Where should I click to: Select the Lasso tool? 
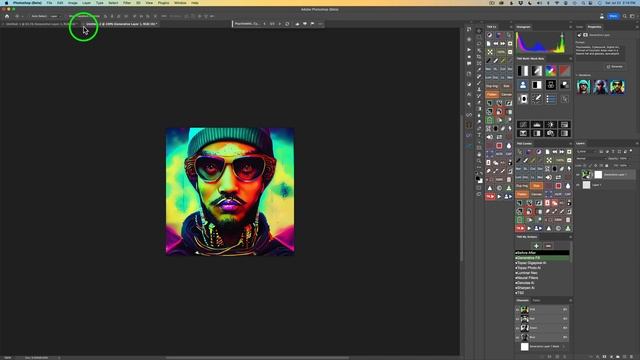coord(479,44)
